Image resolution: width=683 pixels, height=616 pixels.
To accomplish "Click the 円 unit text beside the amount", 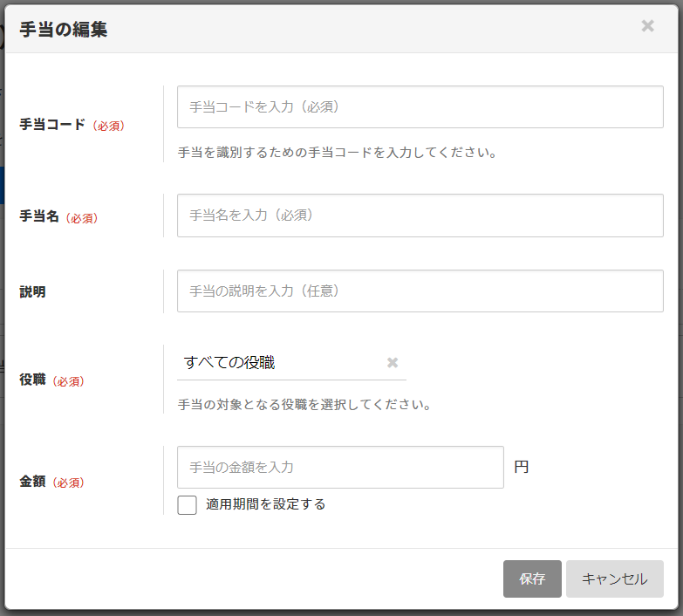I will pos(522,467).
